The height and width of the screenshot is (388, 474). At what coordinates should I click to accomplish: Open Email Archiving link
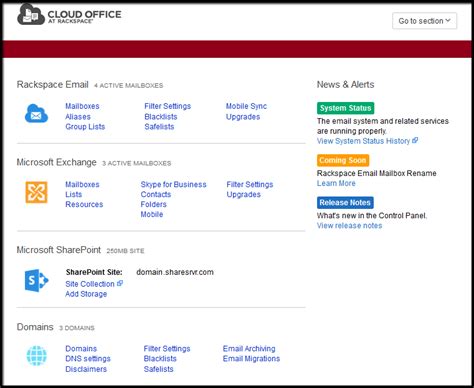(x=249, y=349)
